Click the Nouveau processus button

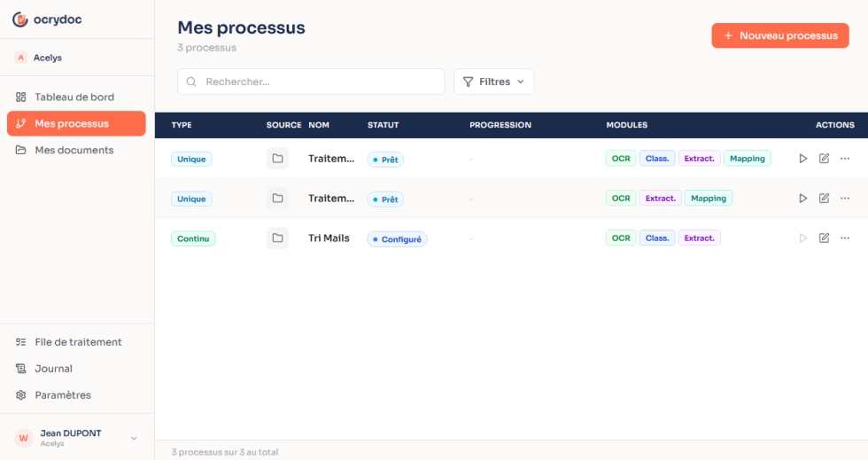(780, 35)
